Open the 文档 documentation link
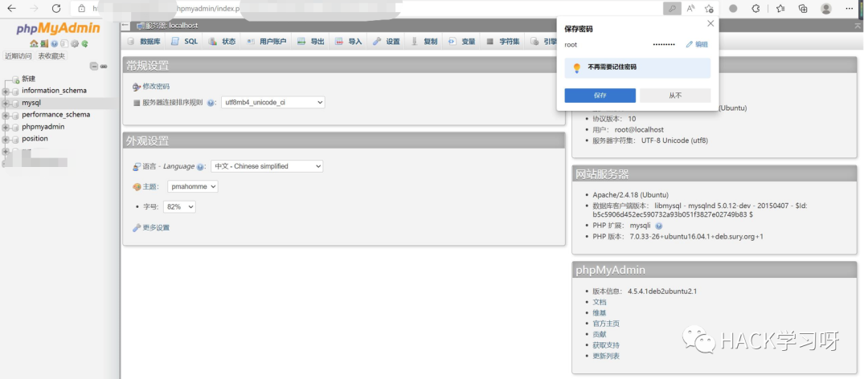This screenshot has width=868, height=379. pos(600,302)
